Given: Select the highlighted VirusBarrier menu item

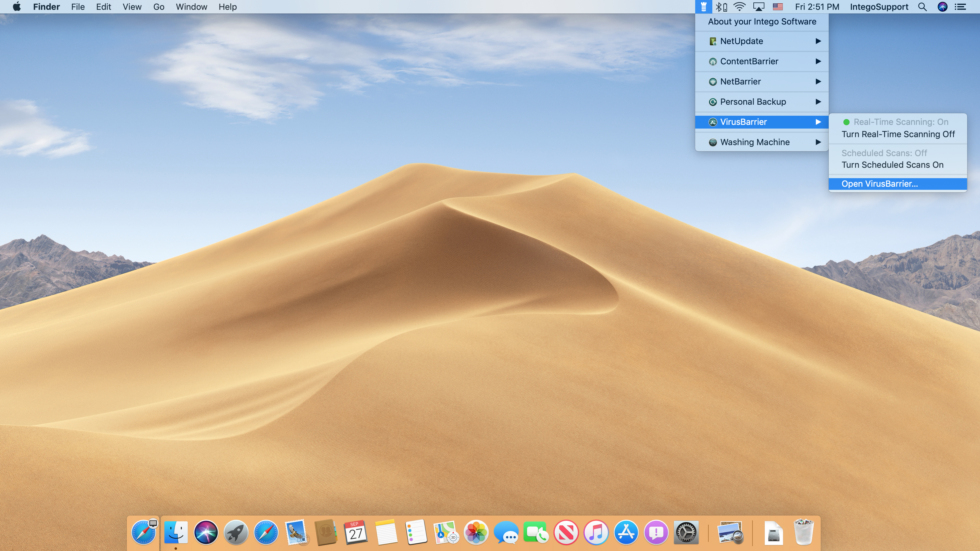Looking at the screenshot, I should 762,122.
